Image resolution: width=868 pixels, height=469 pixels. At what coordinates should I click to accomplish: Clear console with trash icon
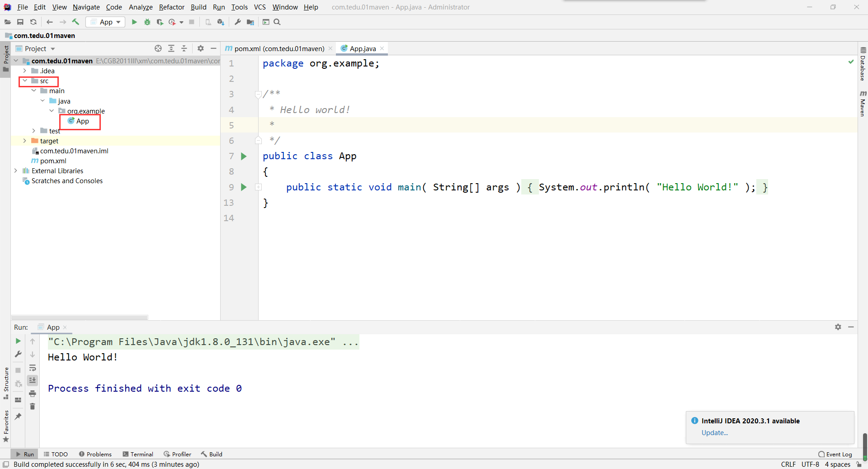(x=33, y=406)
